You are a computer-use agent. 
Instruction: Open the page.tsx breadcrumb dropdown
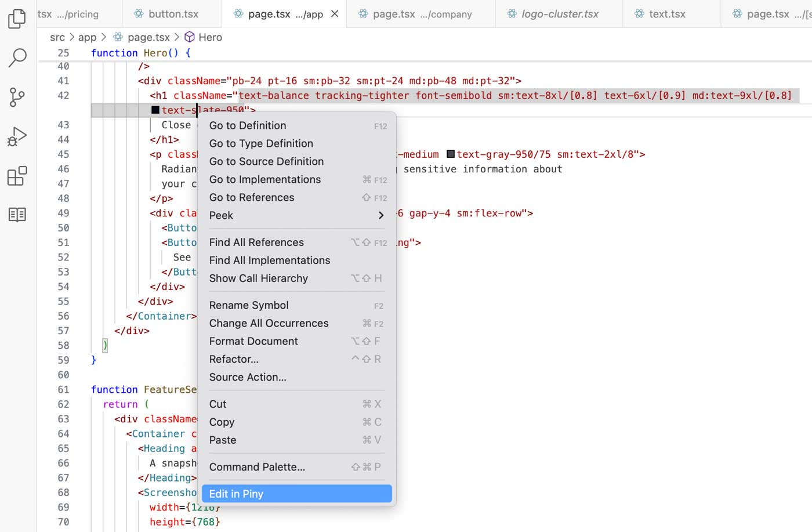148,37
